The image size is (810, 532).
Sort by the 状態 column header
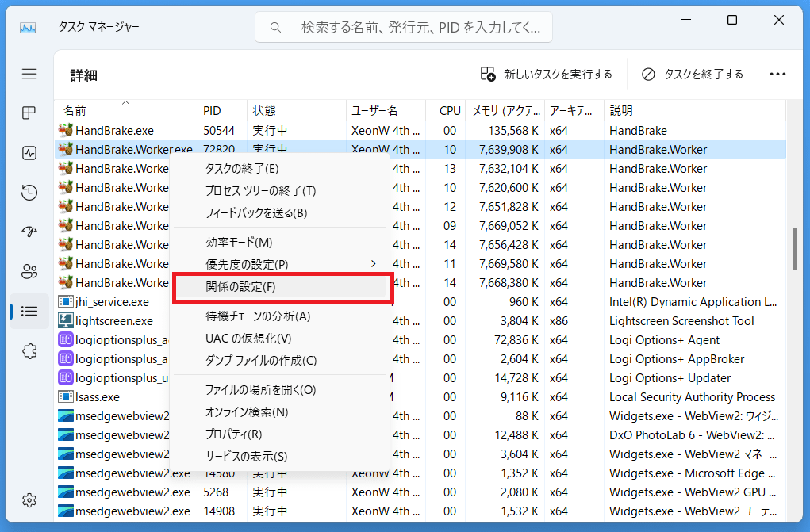[297, 110]
